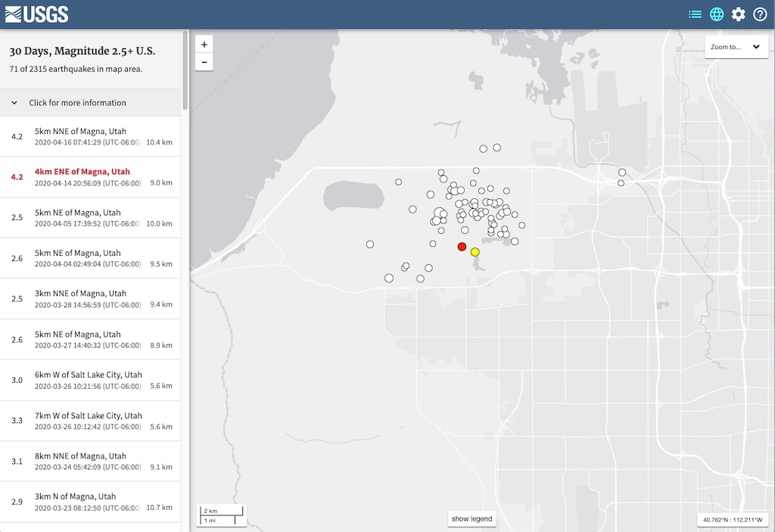Click the chevron beside 'Click for more information'
775x532 pixels.
[14, 103]
